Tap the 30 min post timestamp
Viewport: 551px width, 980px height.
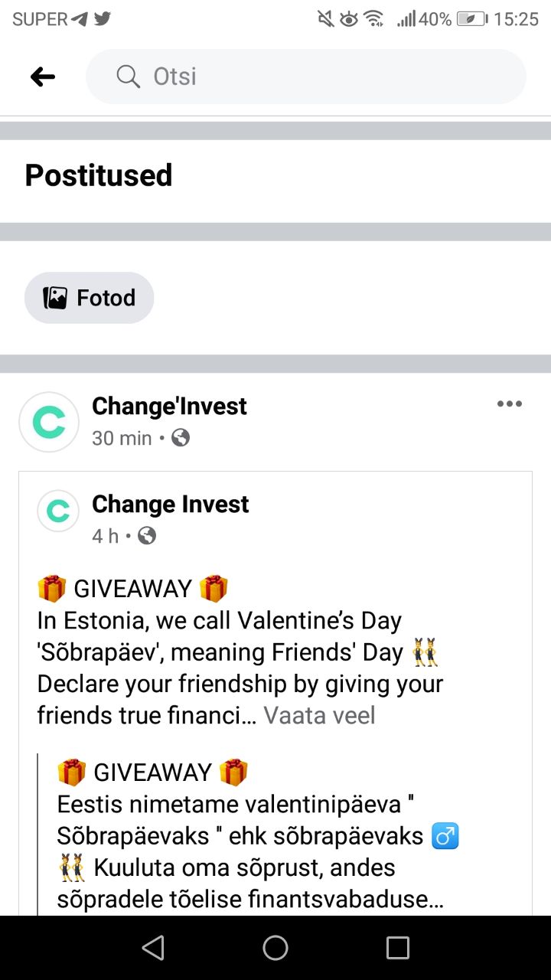pos(122,438)
